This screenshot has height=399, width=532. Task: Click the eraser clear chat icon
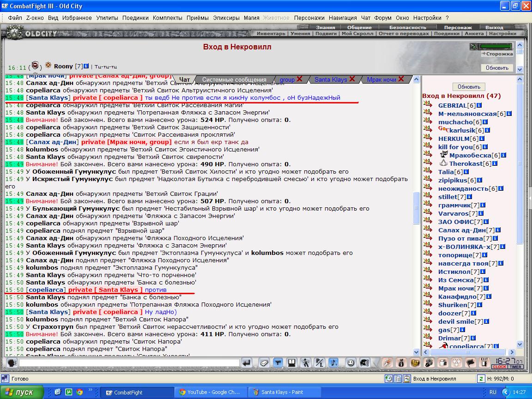[x=264, y=363]
